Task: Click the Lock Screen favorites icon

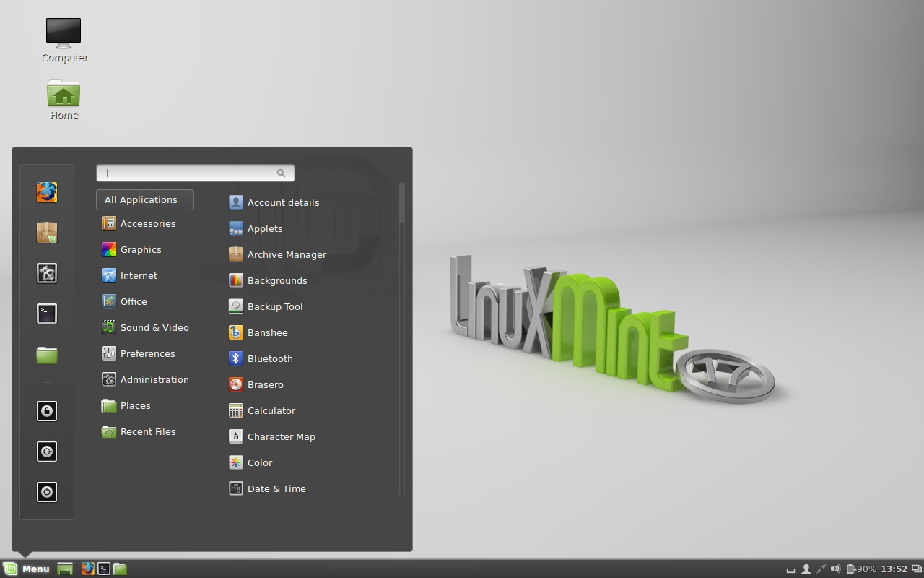Action: pyautogui.click(x=47, y=411)
